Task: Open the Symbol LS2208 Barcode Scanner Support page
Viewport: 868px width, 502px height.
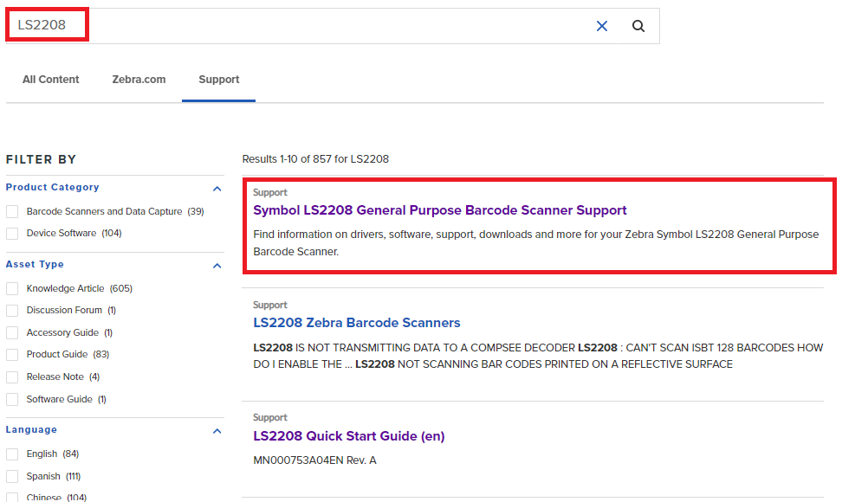Action: 440,210
